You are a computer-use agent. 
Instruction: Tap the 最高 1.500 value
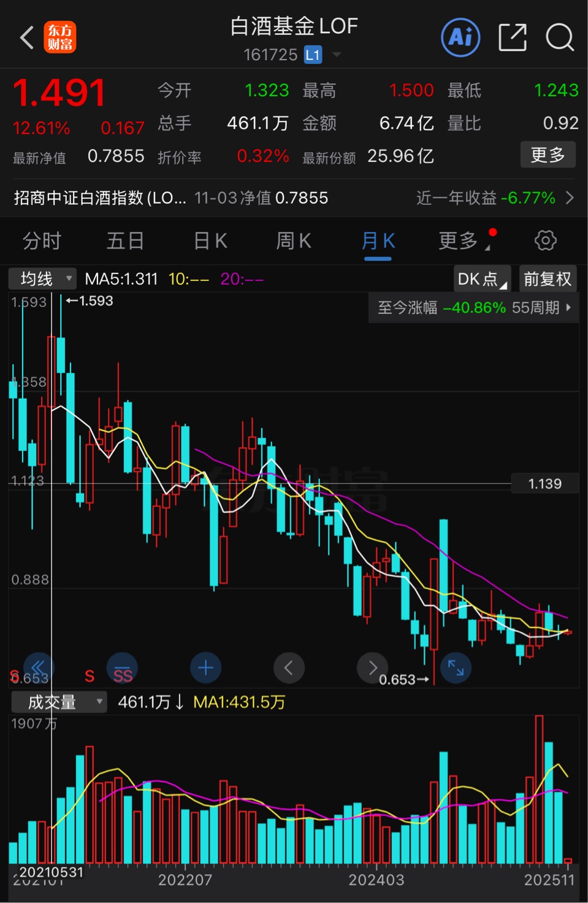[411, 90]
